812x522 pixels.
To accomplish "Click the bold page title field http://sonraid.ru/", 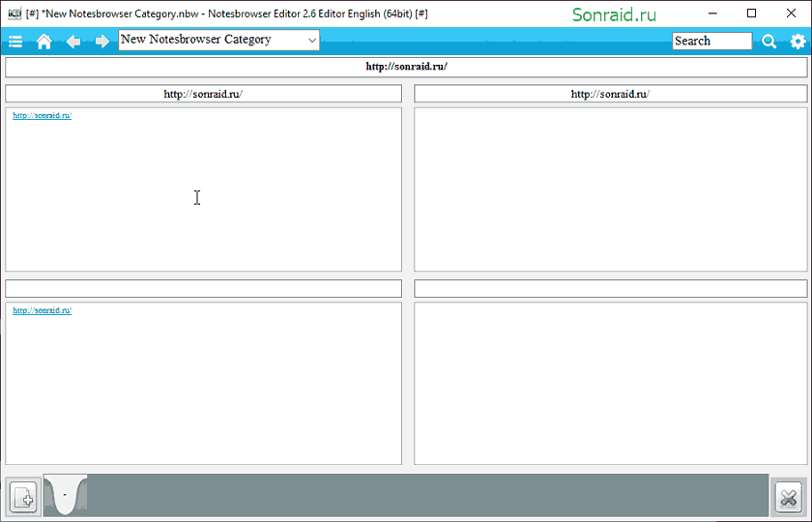I will 406,67.
